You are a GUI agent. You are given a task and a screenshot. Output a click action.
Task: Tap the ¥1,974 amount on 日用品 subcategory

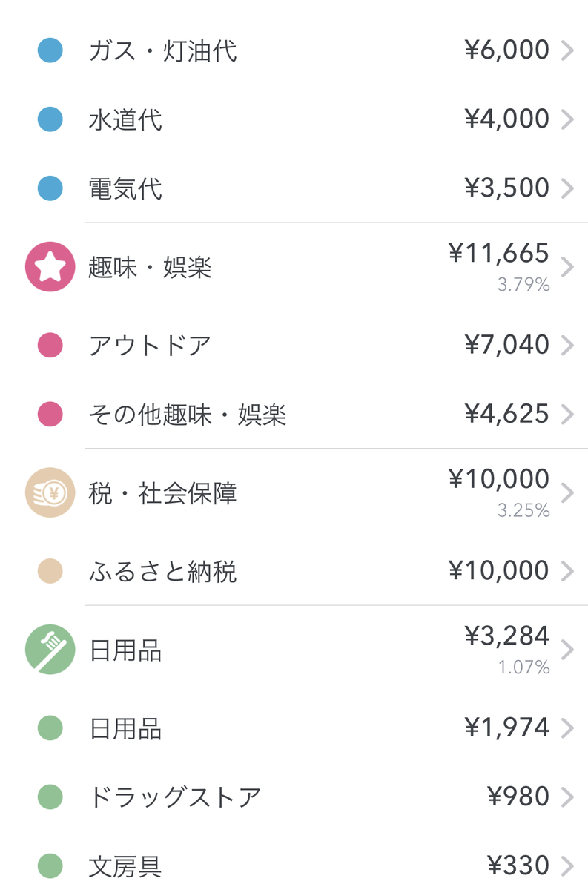pos(507,728)
